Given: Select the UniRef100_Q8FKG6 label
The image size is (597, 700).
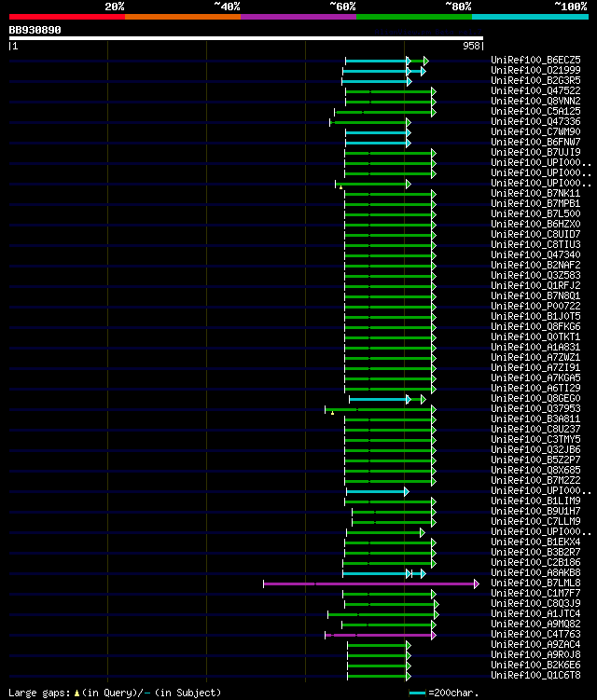Looking at the screenshot, I should pyautogui.click(x=535, y=327).
